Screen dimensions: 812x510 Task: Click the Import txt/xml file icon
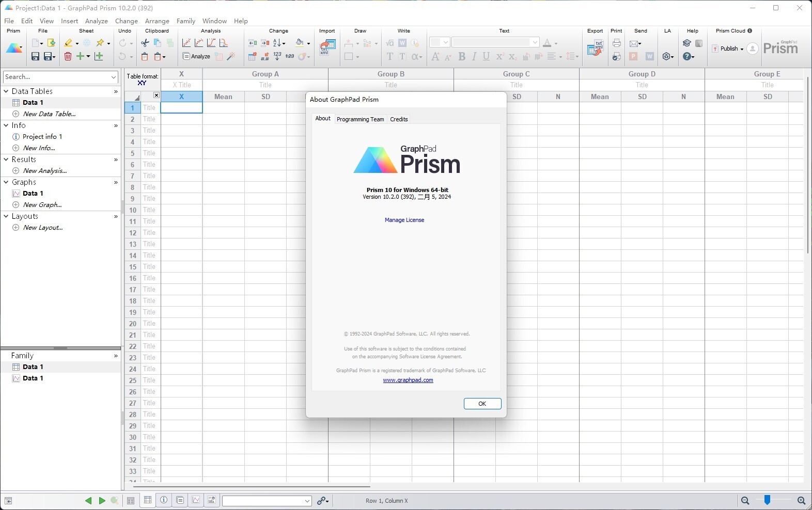point(327,47)
